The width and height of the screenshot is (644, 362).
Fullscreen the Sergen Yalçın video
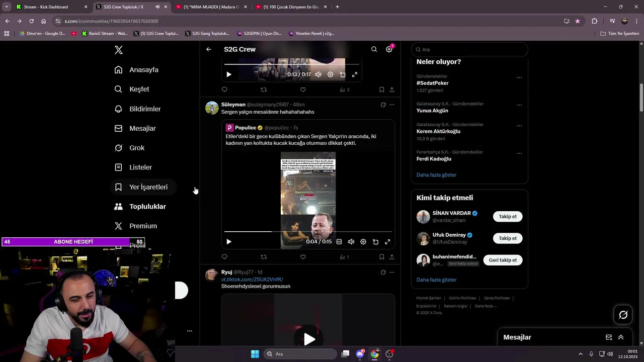coord(387,242)
